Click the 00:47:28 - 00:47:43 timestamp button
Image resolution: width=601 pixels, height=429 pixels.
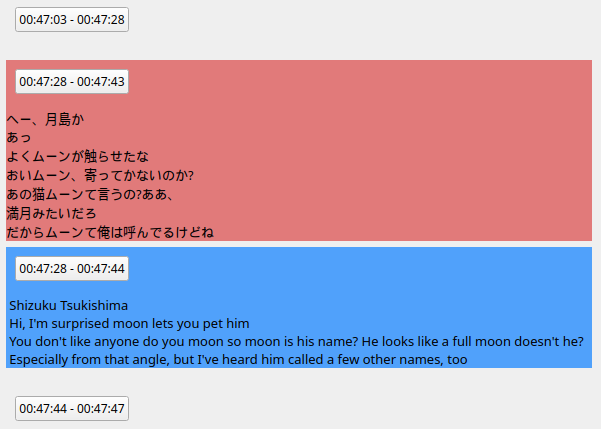(x=71, y=82)
